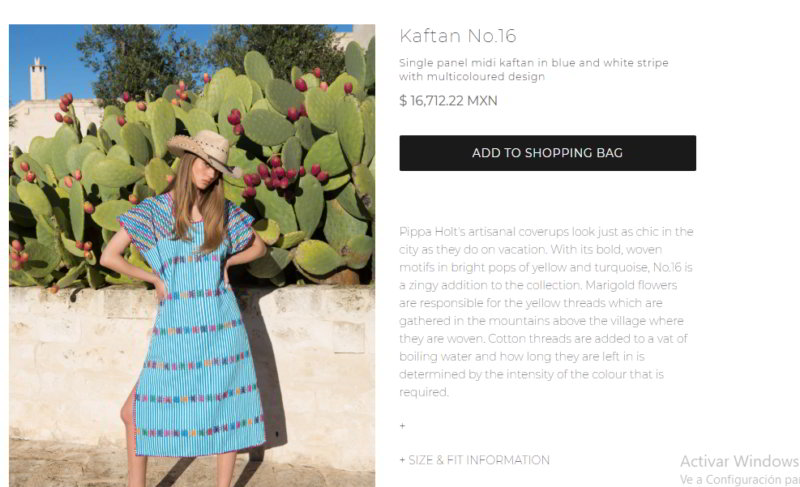This screenshot has width=800, height=487.
Task: Click the plus icon beside Size & Fit
Action: point(403,460)
